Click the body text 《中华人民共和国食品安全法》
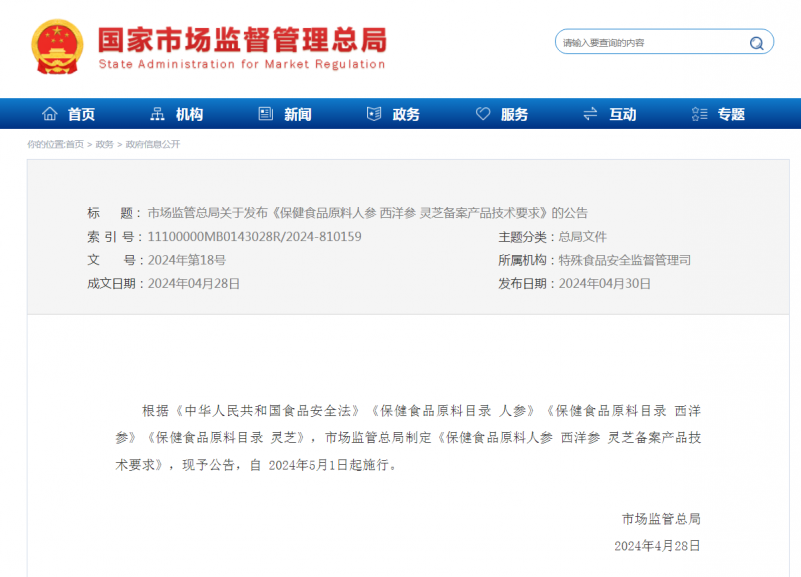The image size is (801, 577). pos(268,411)
